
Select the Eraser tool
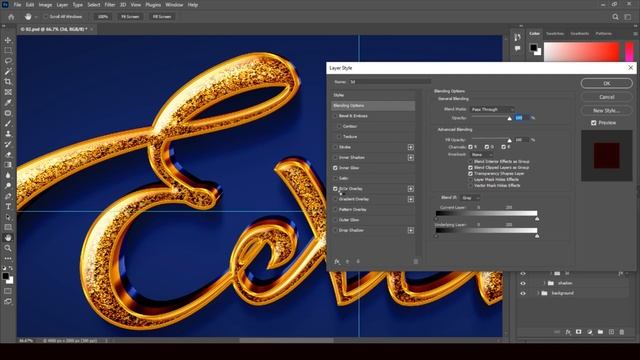pyautogui.click(x=8, y=154)
